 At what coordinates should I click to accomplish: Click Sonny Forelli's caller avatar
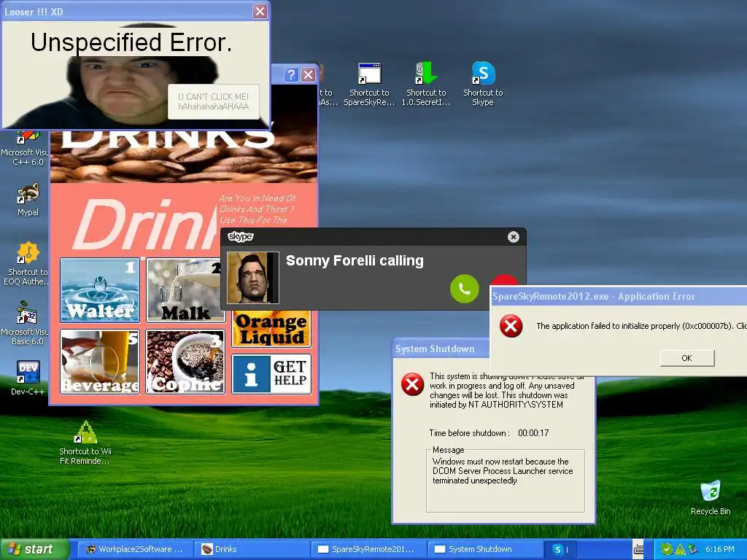[x=252, y=278]
